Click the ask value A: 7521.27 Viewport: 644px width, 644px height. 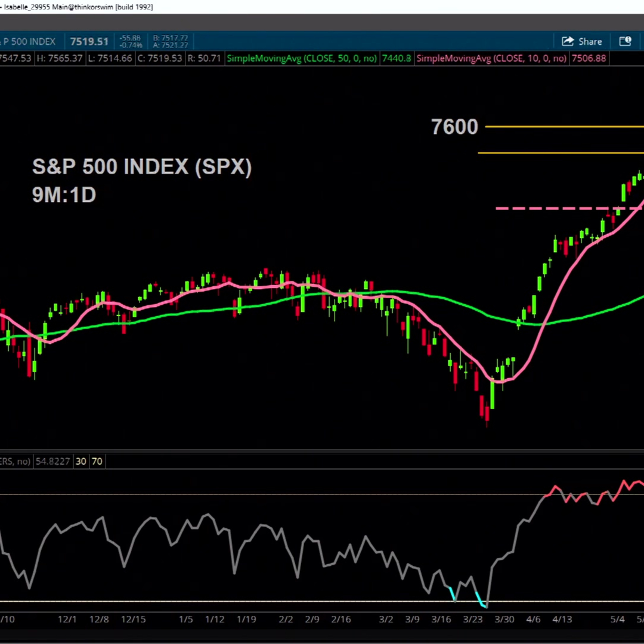[171, 45]
